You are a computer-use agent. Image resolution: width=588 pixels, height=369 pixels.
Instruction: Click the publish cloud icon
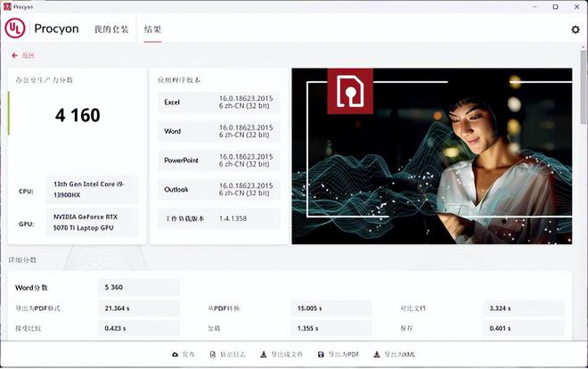[175, 355]
